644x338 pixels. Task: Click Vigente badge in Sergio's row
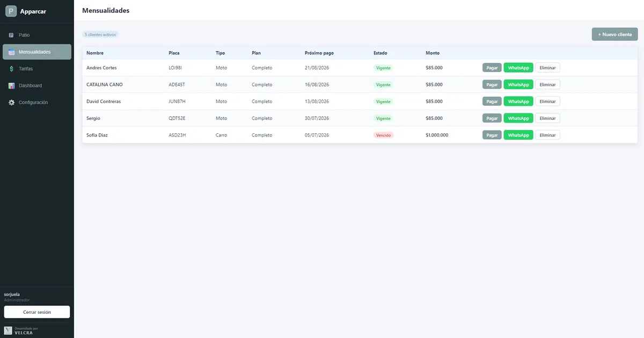383,118
